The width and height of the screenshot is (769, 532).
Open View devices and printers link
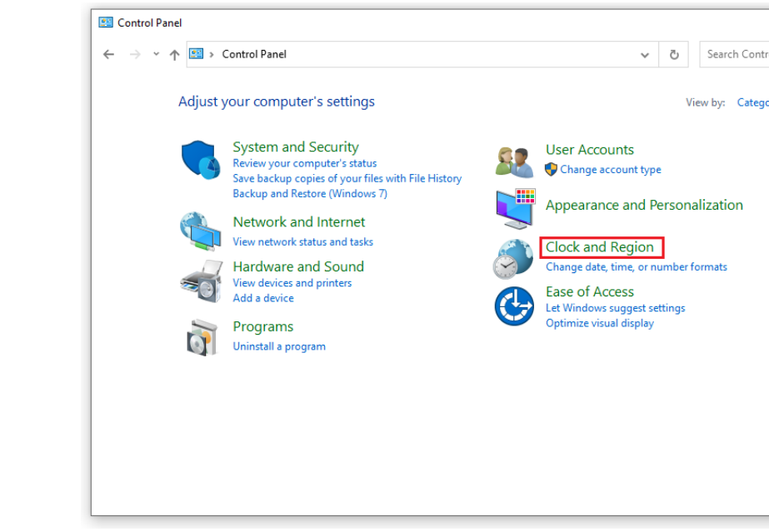(x=292, y=283)
